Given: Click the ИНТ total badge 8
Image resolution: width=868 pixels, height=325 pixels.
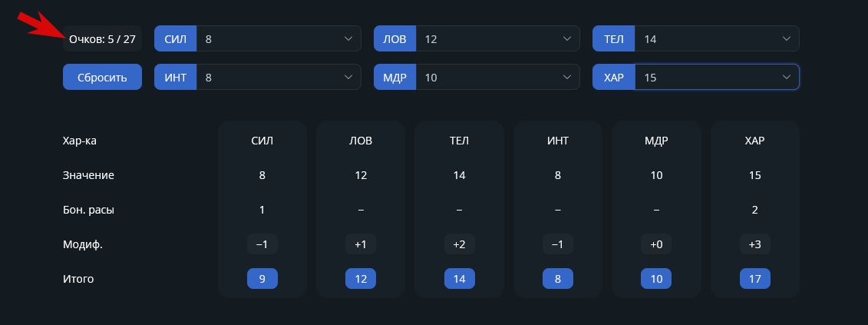Looking at the screenshot, I should click(558, 279).
